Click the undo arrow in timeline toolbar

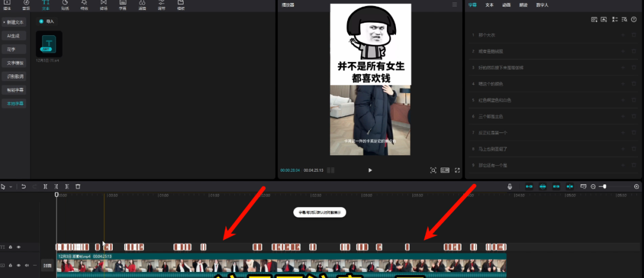point(24,187)
